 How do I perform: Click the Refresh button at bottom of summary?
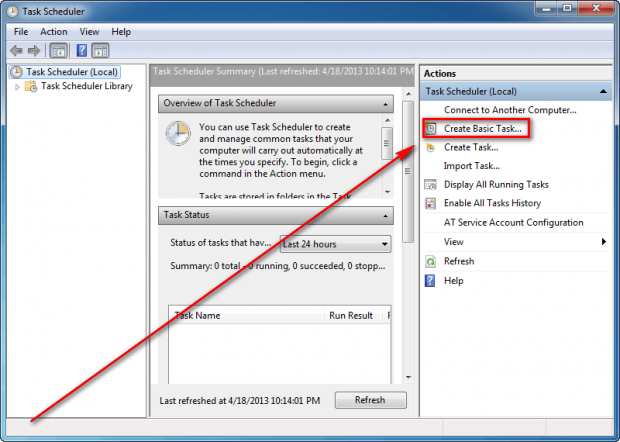coord(370,400)
